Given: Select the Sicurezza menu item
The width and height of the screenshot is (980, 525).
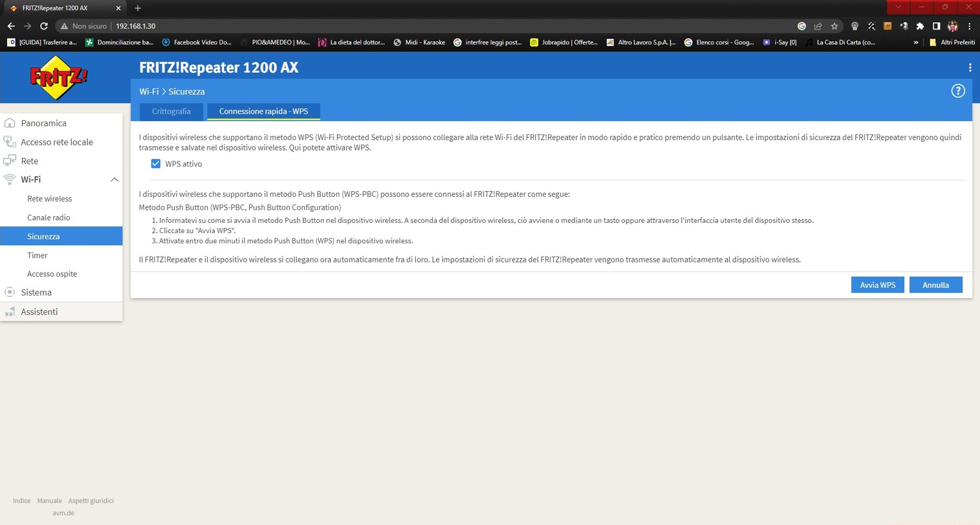Looking at the screenshot, I should tap(61, 236).
